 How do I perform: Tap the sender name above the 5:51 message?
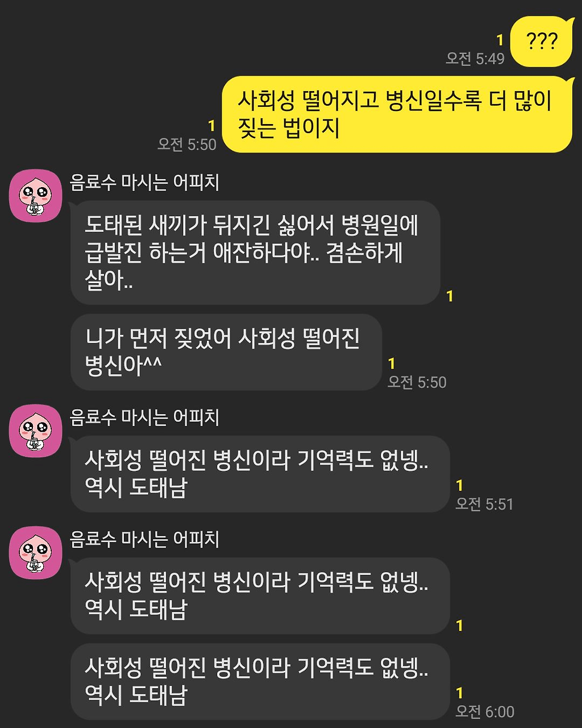tap(144, 417)
